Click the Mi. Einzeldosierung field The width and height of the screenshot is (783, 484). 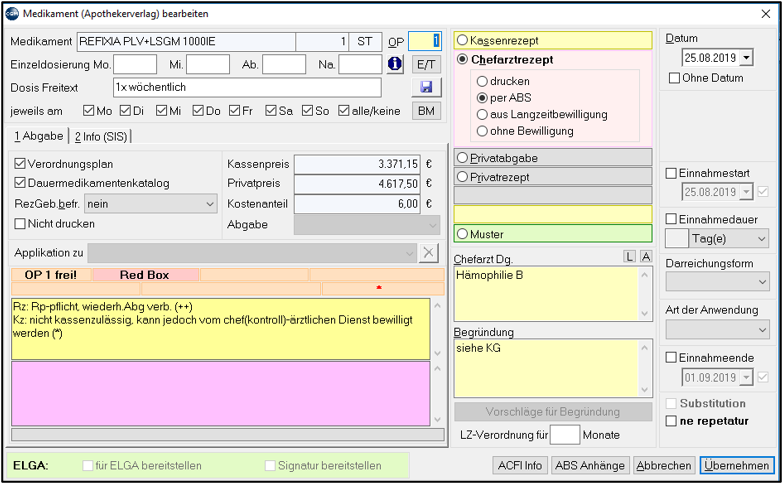coord(208,64)
